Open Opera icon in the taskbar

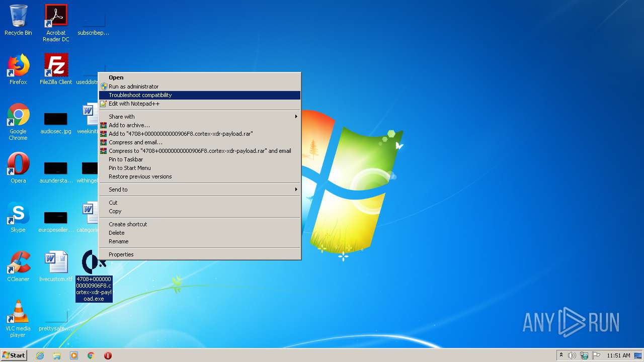point(108,355)
